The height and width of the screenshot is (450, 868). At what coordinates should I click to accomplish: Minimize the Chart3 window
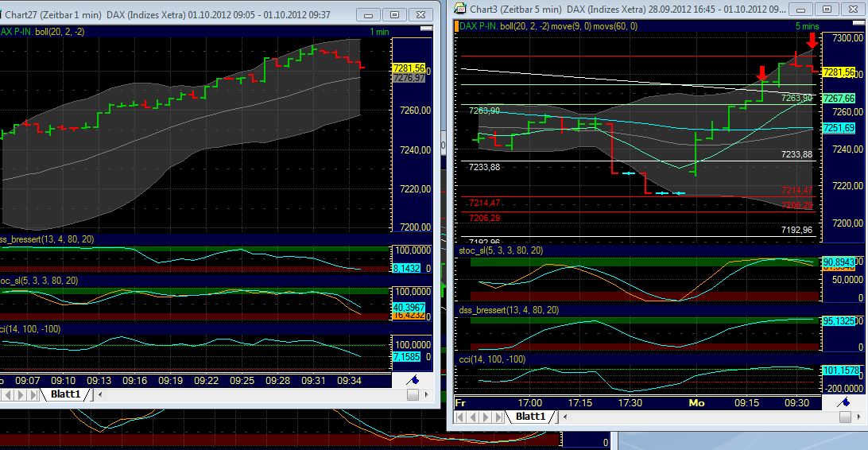[800, 10]
